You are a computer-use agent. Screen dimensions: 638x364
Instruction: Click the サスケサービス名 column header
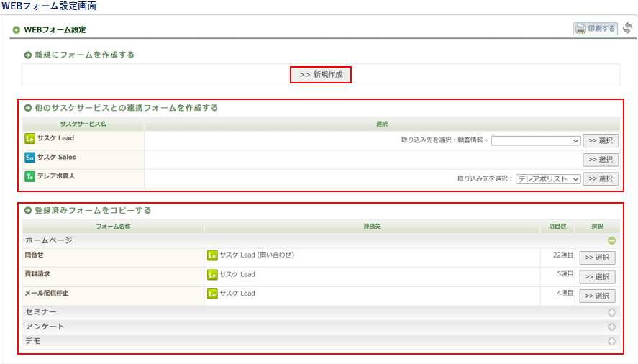click(83, 124)
